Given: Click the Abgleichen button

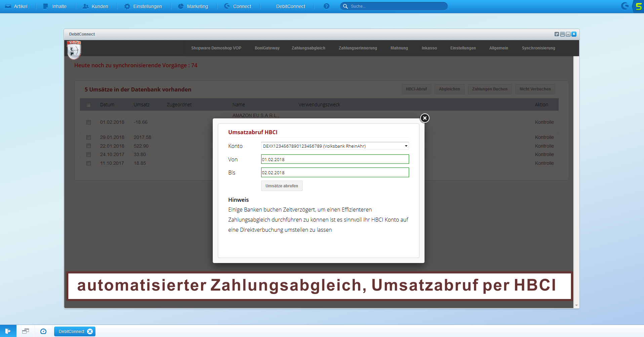Looking at the screenshot, I should [x=449, y=89].
